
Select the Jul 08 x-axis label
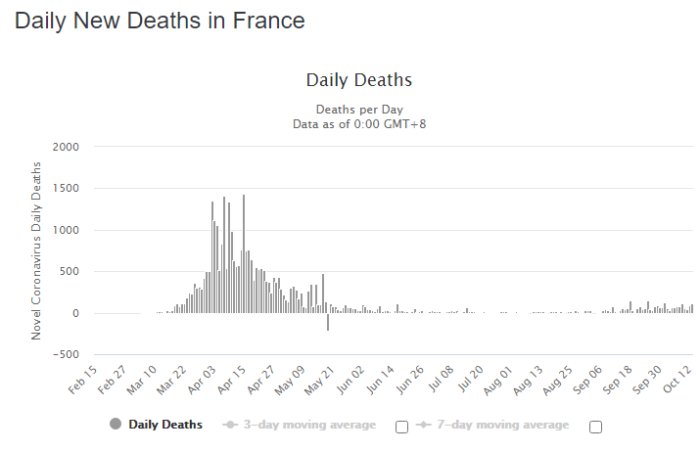(441, 379)
